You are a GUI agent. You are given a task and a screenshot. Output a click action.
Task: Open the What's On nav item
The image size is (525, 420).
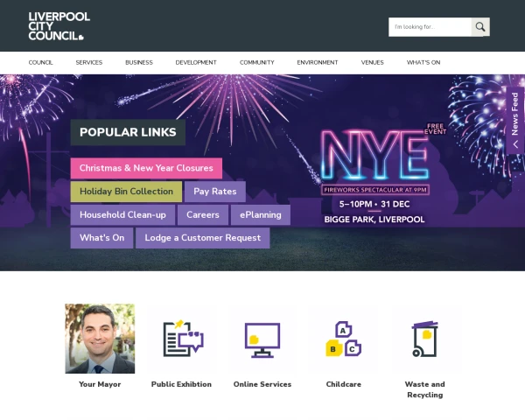pos(423,63)
